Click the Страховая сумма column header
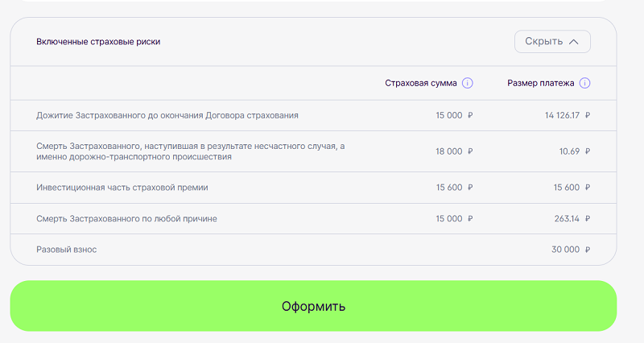644x343 pixels. pos(420,83)
